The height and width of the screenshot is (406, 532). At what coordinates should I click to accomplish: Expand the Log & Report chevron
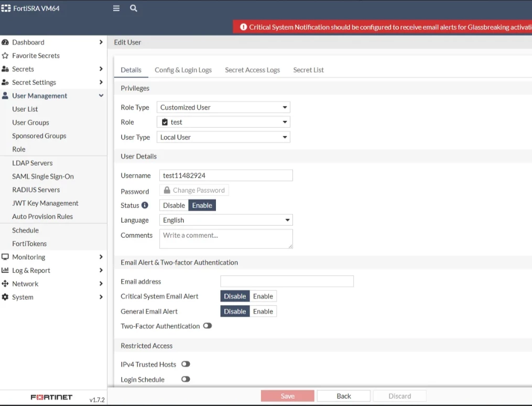[101, 270]
